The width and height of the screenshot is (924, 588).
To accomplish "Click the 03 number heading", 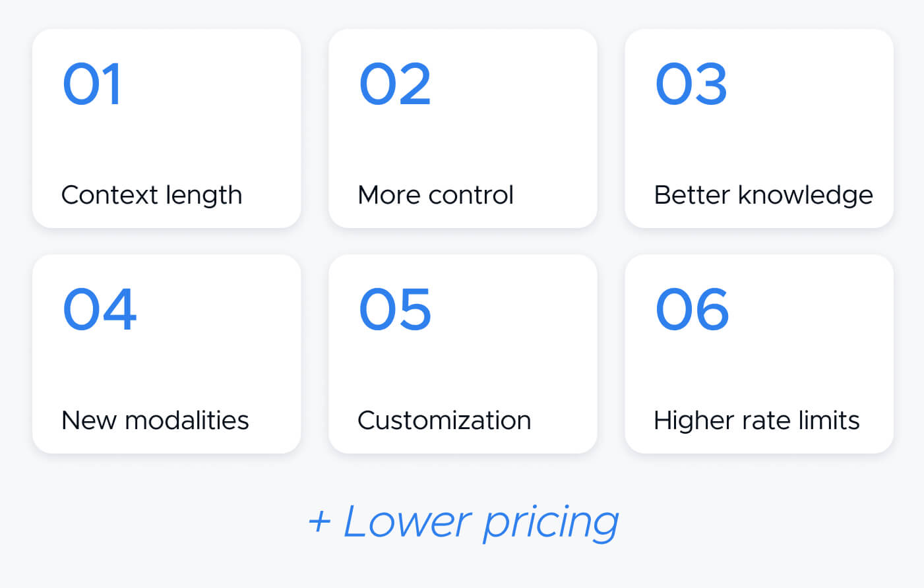I will click(x=691, y=84).
